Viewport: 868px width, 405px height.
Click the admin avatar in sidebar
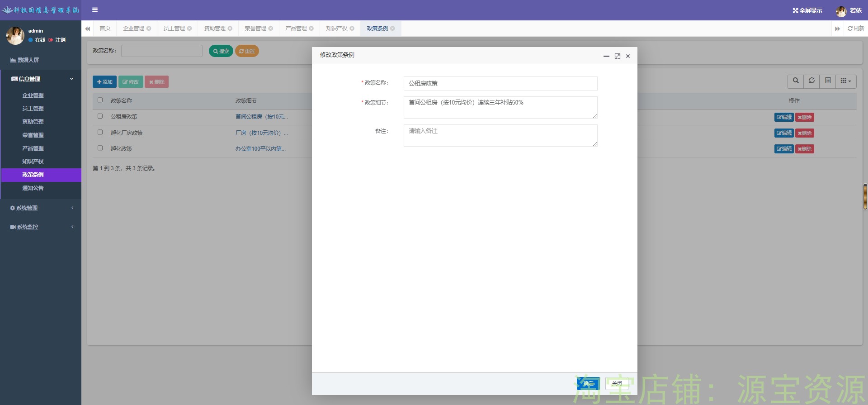[15, 36]
